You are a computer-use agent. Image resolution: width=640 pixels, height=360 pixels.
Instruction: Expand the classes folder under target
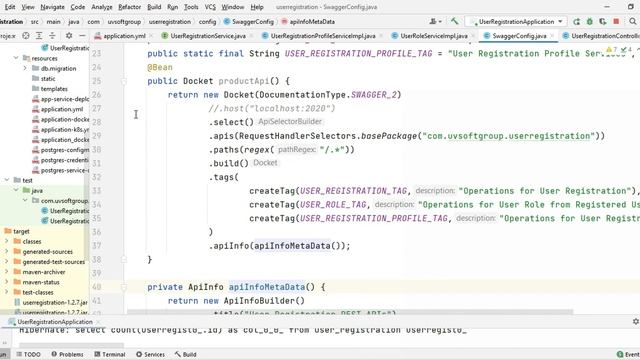point(7,241)
